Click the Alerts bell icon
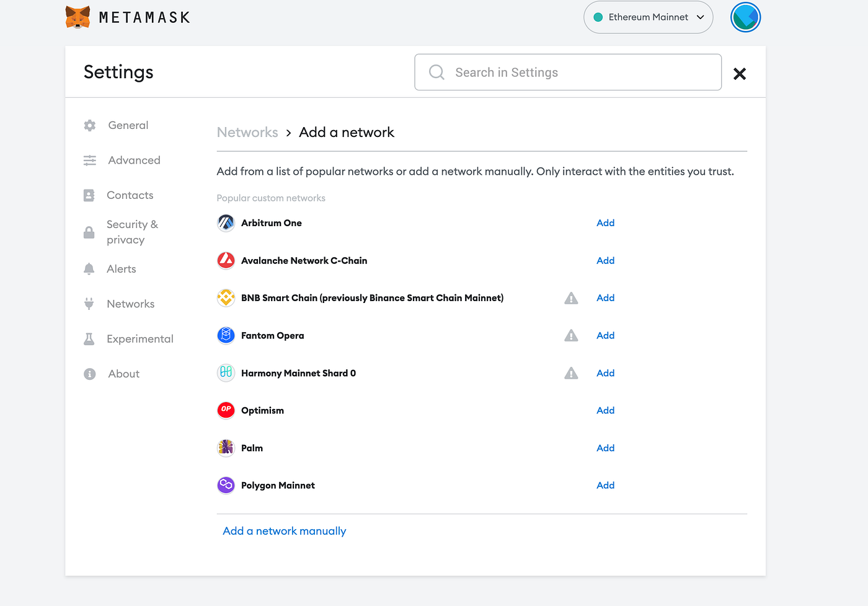 tap(89, 269)
